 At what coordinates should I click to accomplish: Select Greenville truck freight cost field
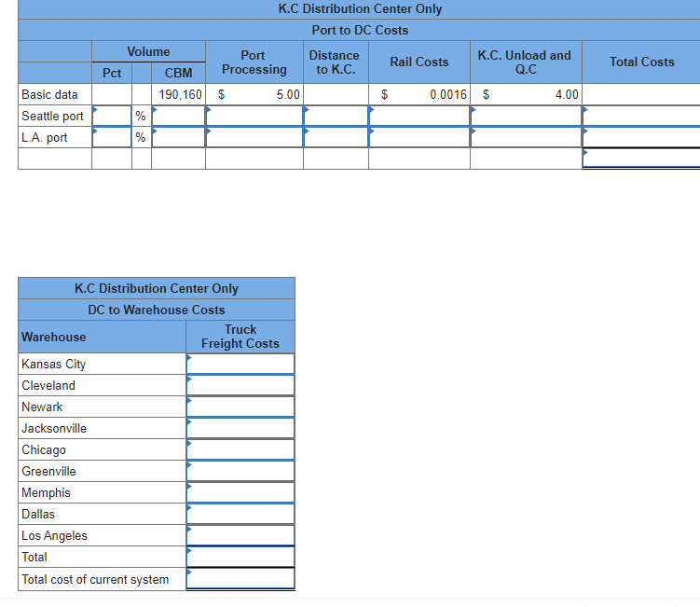point(240,471)
